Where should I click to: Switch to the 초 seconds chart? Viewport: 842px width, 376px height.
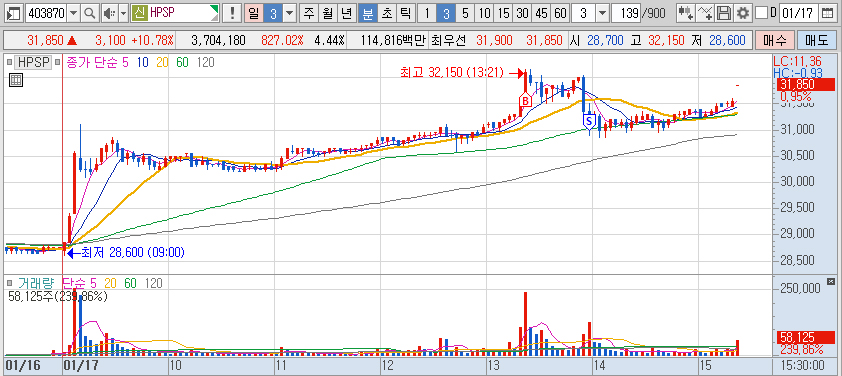pos(387,13)
